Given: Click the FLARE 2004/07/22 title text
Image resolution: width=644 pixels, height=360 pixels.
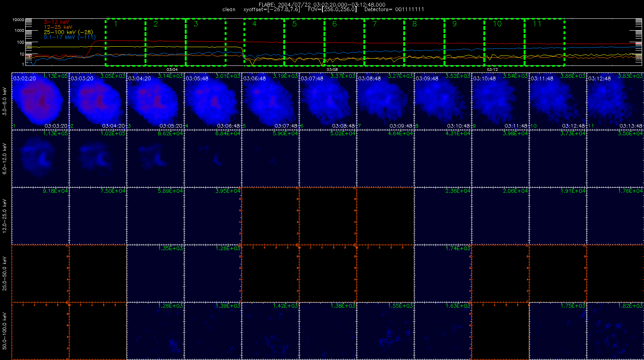Looking at the screenshot, I should pos(322,5).
